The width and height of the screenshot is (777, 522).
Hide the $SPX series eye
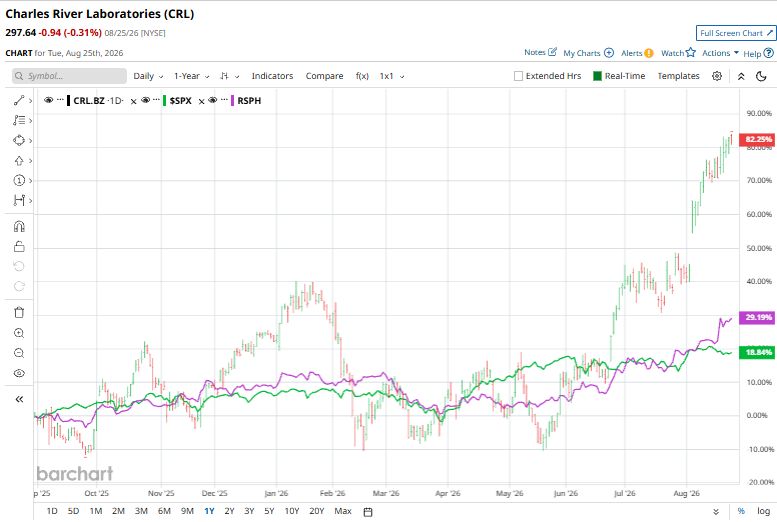pos(145,100)
